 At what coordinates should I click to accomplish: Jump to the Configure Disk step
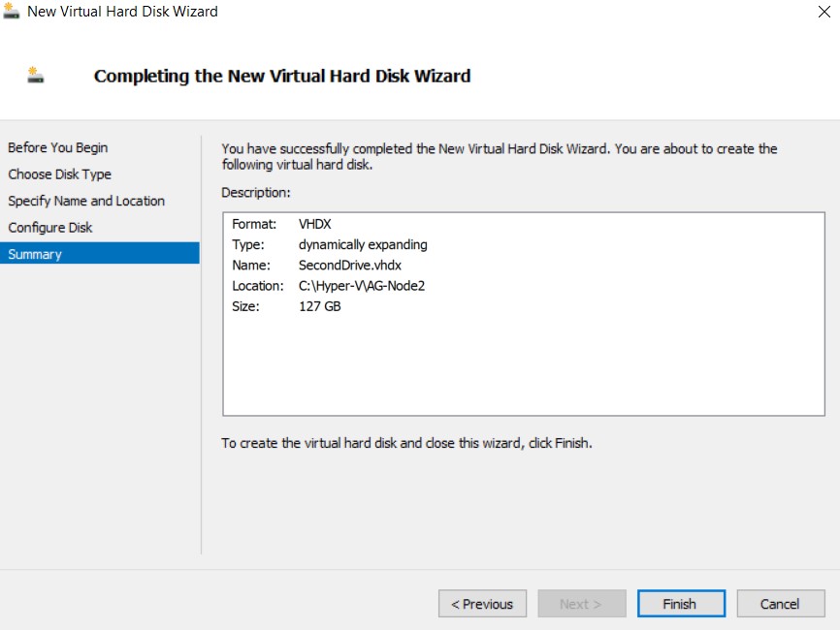tap(50, 228)
